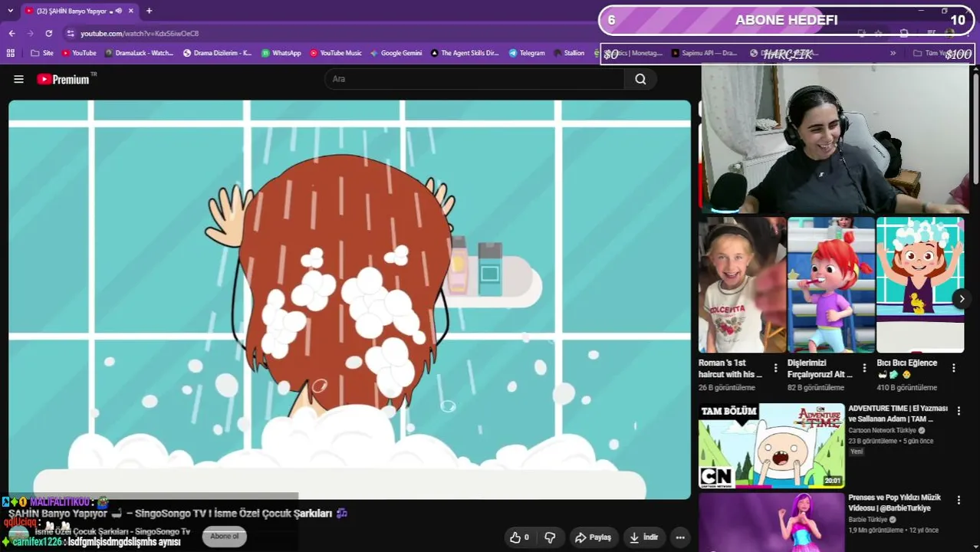Click the ABONE HEDEFI progress bar overlay
Image resolution: width=980 pixels, height=552 pixels.
[786, 21]
